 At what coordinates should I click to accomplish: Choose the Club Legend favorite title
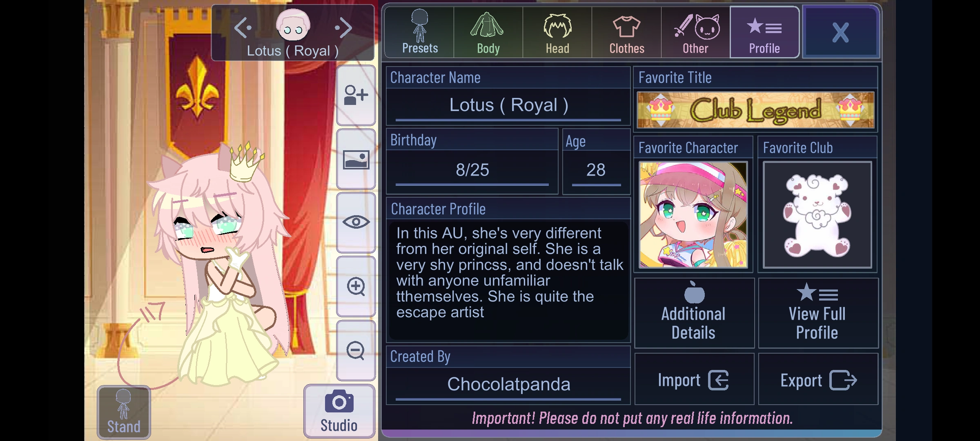755,110
